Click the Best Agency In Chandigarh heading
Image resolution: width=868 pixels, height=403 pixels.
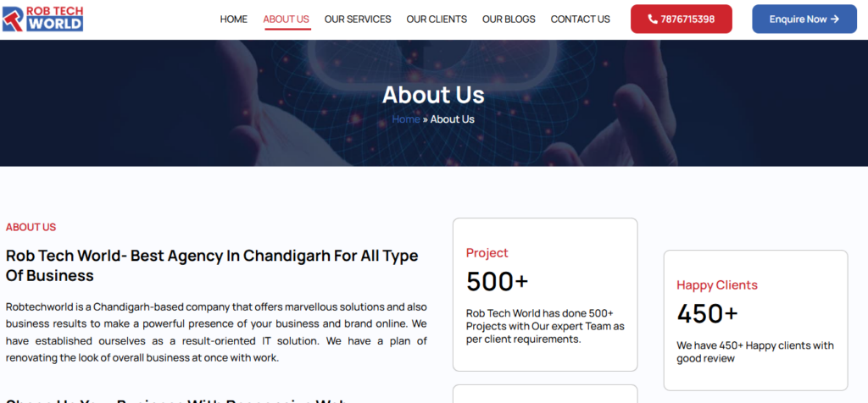point(212,265)
